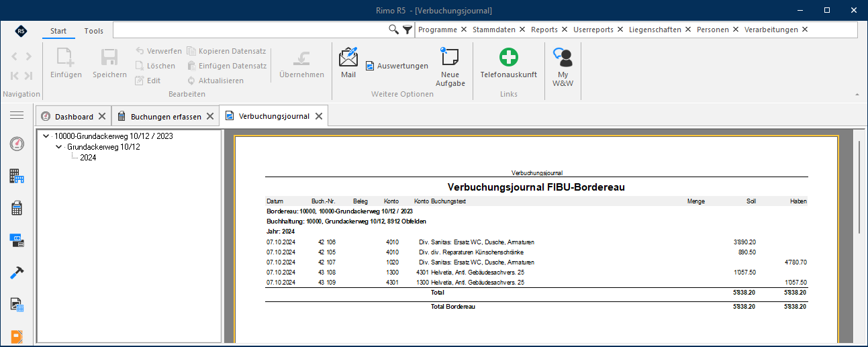Click Verwerfen in the Bearbeiten group
Image resolution: width=868 pixels, height=347 pixels.
[x=158, y=51]
